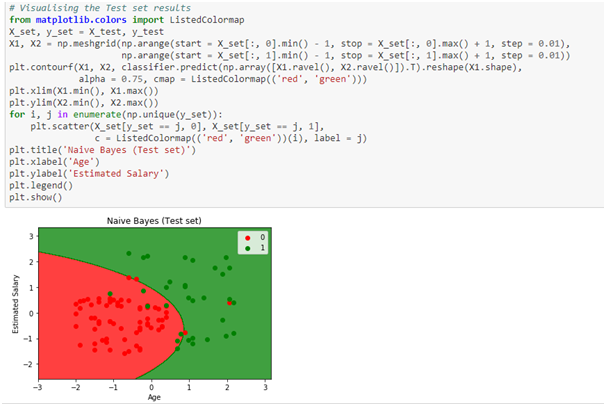This screenshot has width=606, height=406.
Task: Click the 'for i, j in enumerate' loop line
Action: (116, 115)
